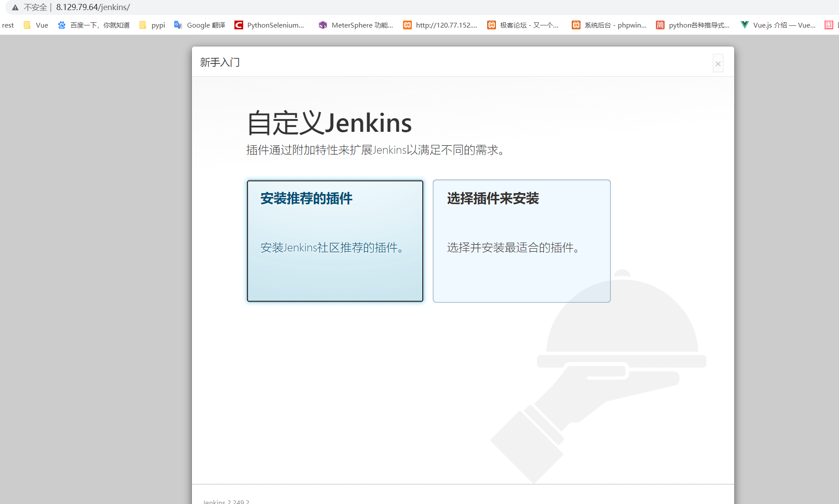Open the 极客论坛 bookmark
Screen dimensions: 839x504
click(523, 25)
